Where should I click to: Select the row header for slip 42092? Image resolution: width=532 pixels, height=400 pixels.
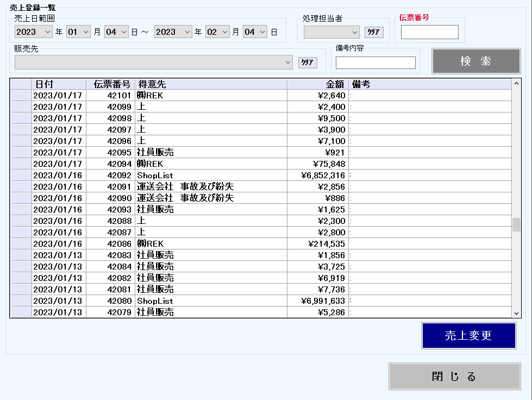[21, 176]
